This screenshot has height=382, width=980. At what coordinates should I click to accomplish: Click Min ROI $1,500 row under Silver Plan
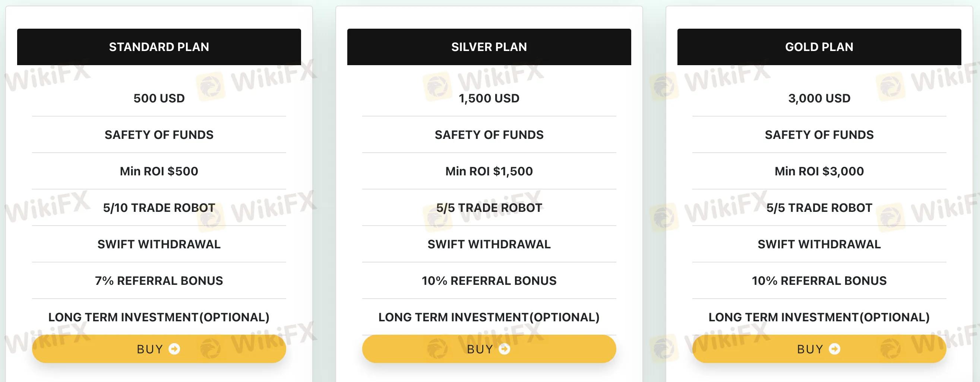489,171
